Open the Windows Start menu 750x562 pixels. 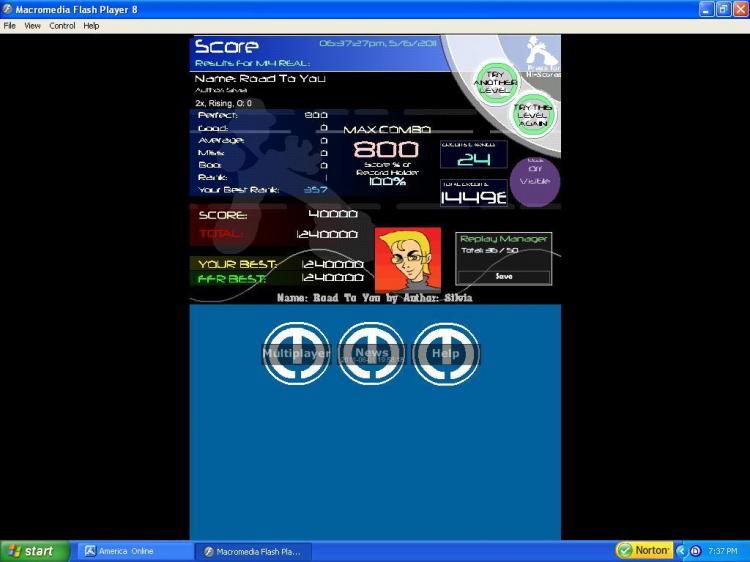[35, 551]
